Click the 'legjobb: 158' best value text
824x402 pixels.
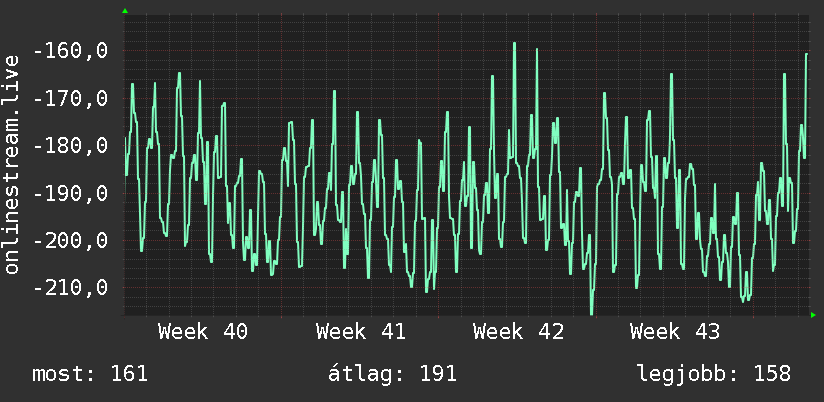pos(714,374)
